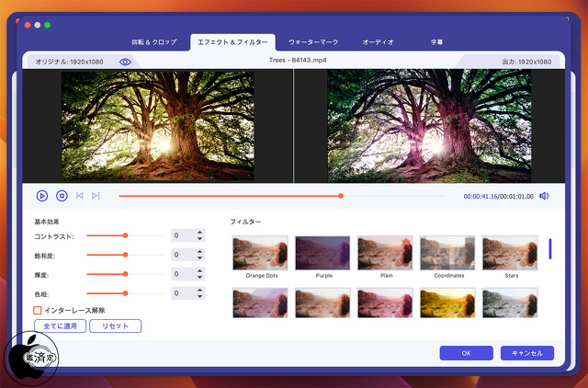Screen dimensions: 588x388
Task: Click the キャンセル button
Action: [526, 353]
